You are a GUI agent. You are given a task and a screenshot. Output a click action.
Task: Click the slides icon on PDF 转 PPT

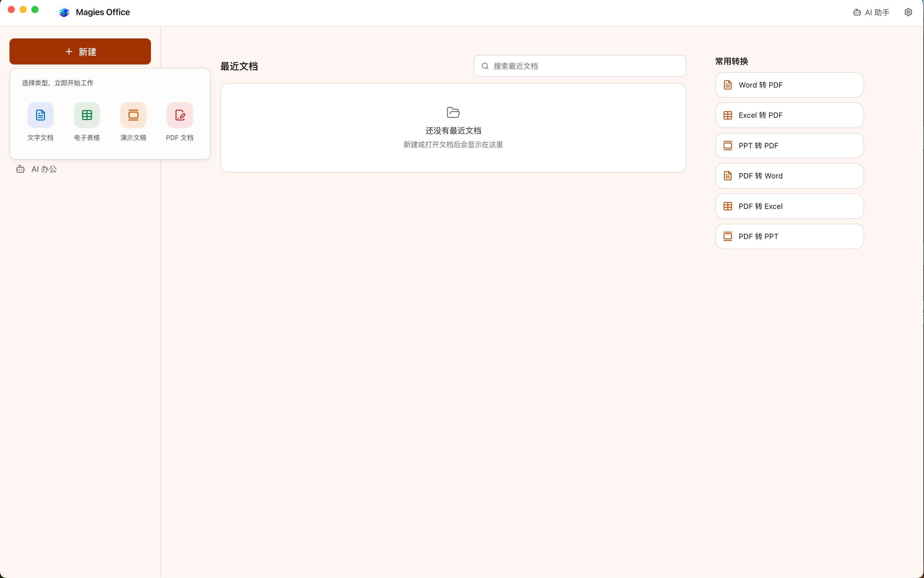(728, 236)
